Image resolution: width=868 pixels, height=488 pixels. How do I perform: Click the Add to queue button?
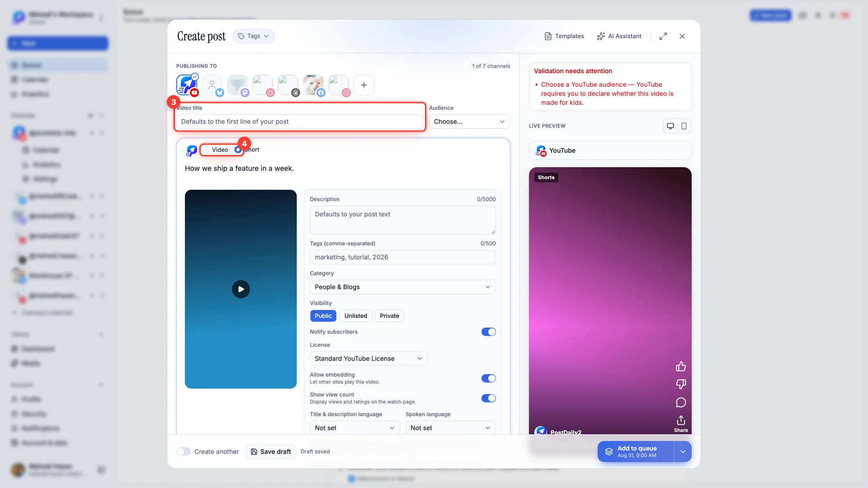(636, 451)
